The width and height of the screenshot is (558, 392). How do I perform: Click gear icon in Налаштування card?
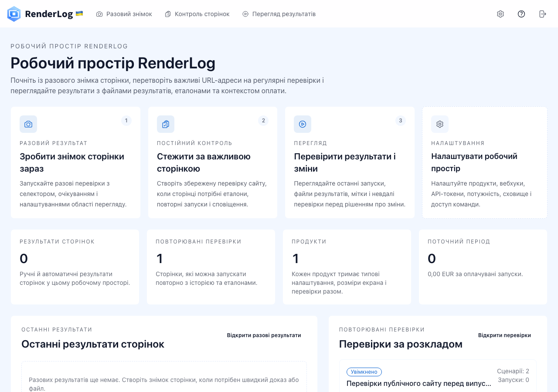tap(440, 124)
